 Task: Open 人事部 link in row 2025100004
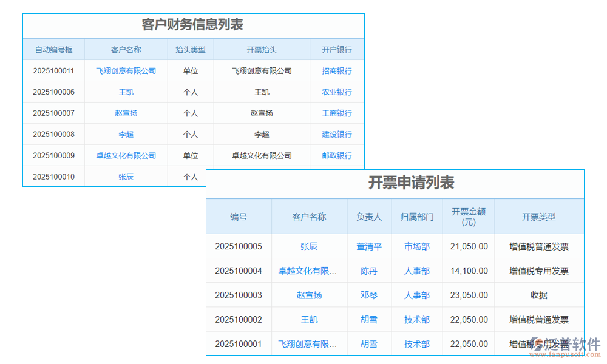tap(417, 271)
